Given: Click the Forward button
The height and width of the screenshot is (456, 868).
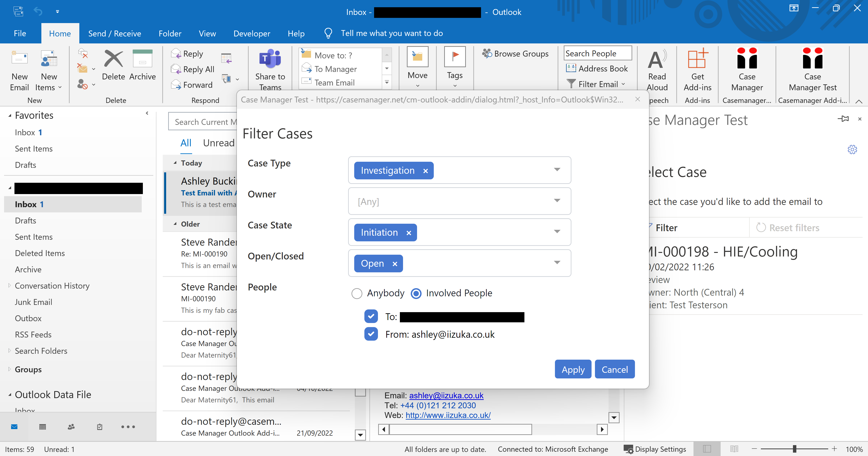Looking at the screenshot, I should [x=192, y=85].
